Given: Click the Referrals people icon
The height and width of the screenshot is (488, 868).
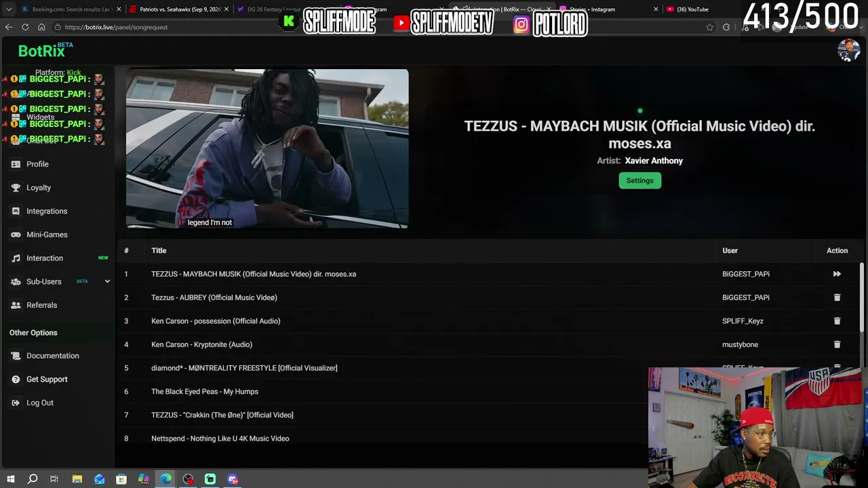Looking at the screenshot, I should (16, 305).
